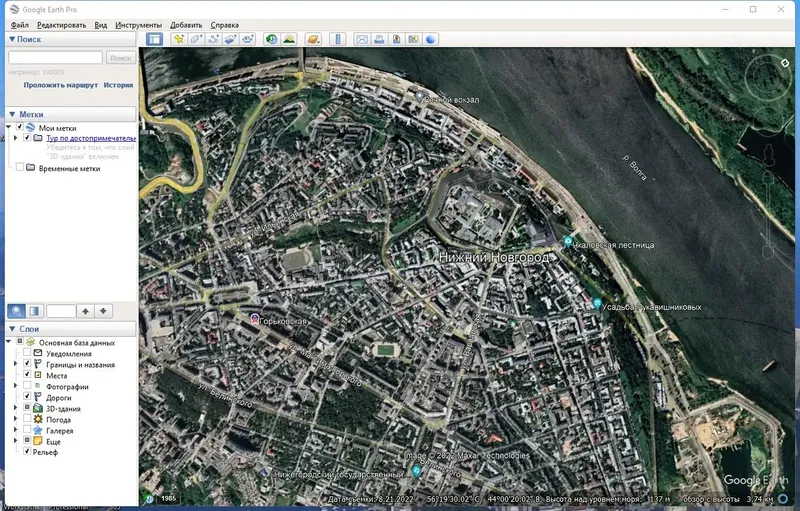Enable the Погода layer checkbox
This screenshot has width=800, height=511.
(27, 418)
